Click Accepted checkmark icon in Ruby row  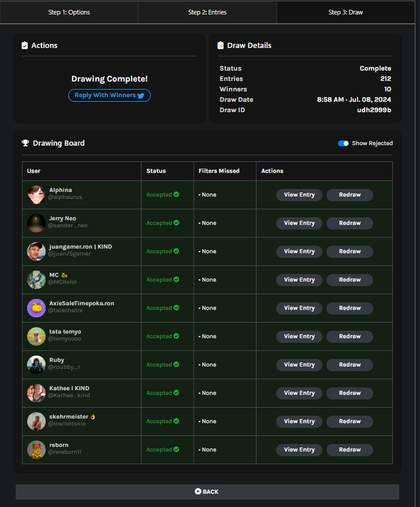[x=176, y=364]
